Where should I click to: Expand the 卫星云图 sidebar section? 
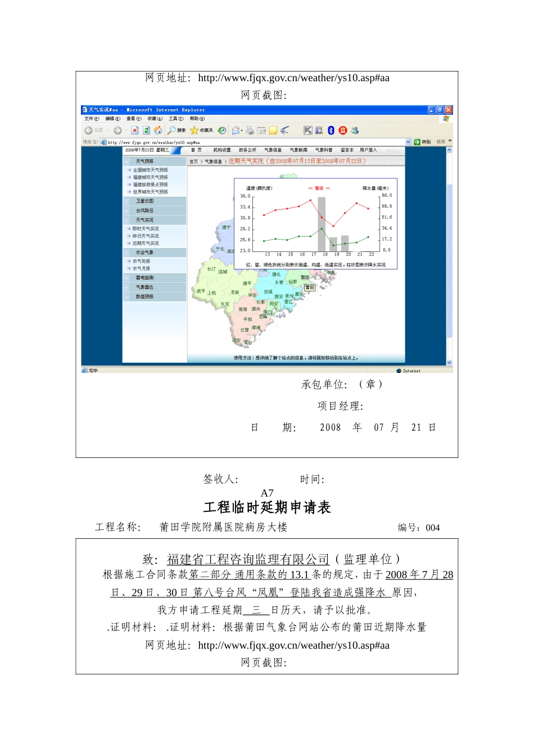pyautogui.click(x=155, y=201)
